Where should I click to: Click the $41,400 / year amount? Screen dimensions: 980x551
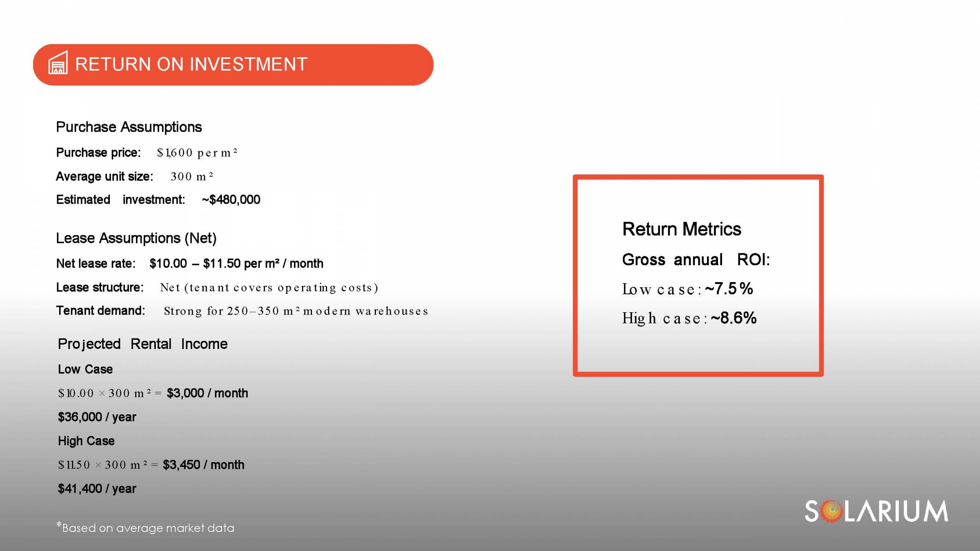[97, 488]
